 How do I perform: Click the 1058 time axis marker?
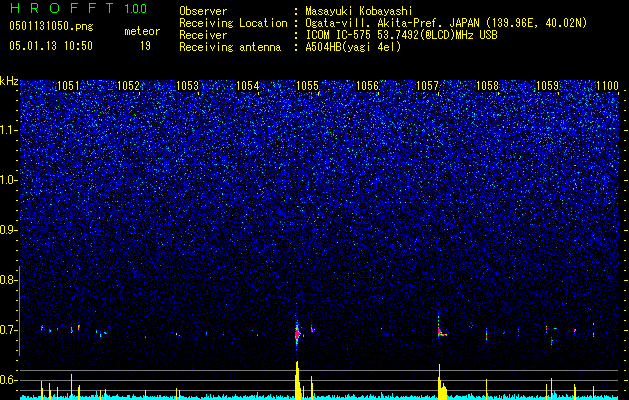click(487, 85)
